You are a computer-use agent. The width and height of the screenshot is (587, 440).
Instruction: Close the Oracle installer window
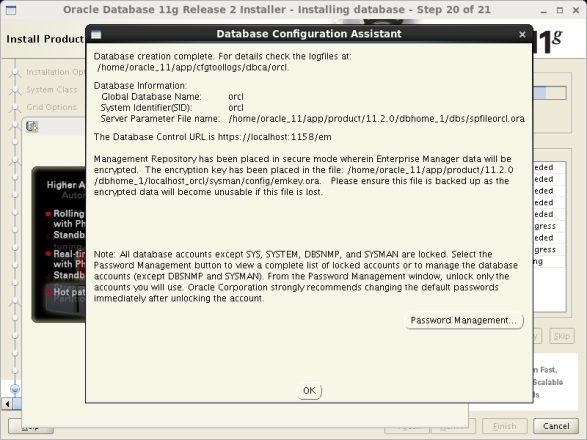(576, 10)
